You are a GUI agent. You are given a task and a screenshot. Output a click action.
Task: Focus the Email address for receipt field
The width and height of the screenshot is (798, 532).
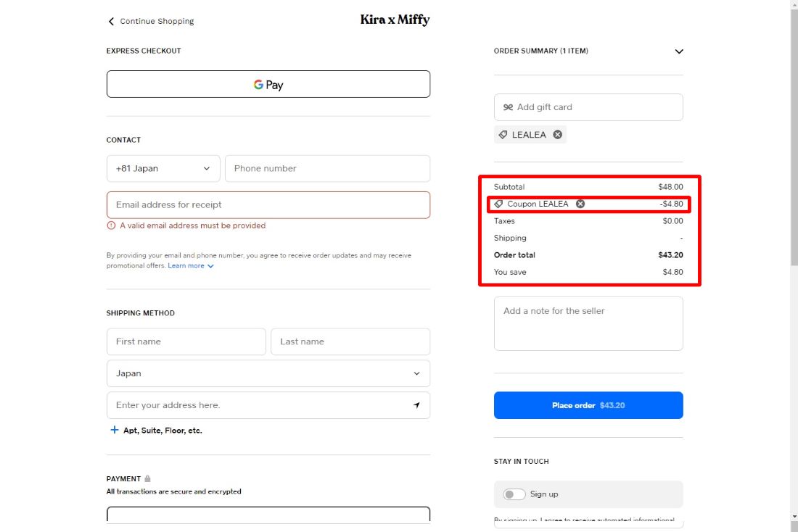click(268, 205)
